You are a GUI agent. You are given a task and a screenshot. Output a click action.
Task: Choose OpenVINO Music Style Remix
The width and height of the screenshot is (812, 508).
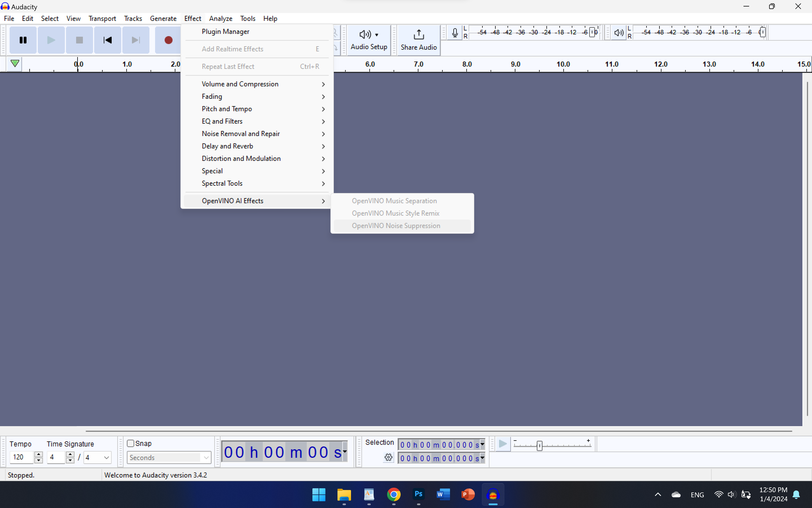(x=402, y=213)
